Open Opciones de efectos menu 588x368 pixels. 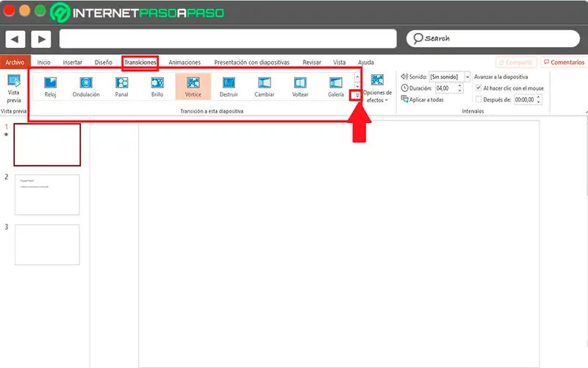tap(377, 88)
